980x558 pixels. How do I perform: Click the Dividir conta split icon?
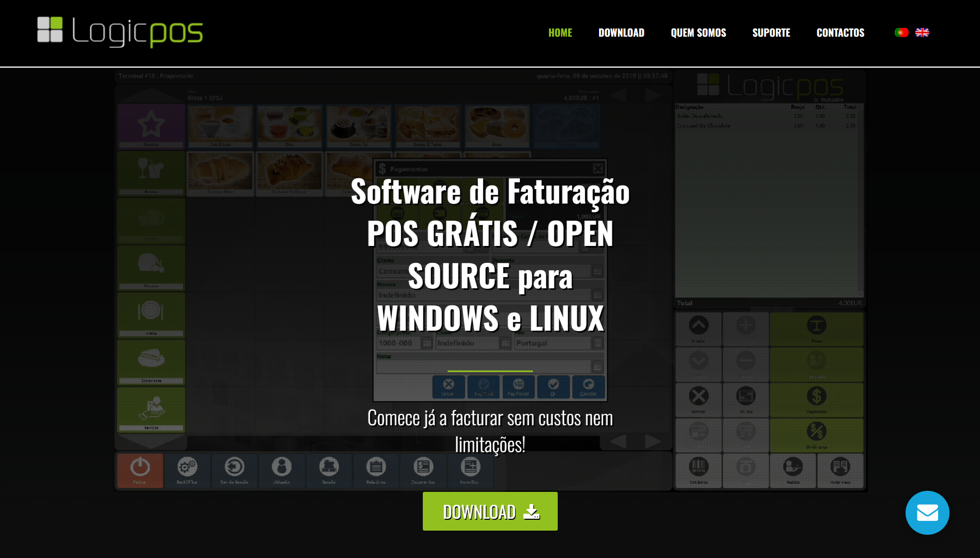tap(816, 433)
